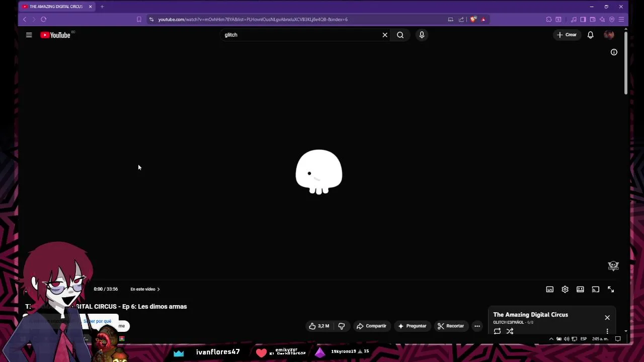Close THE AMAZING DIGITAL CIRCUS tab
Viewport: 644px width, 362px height.
90,7
